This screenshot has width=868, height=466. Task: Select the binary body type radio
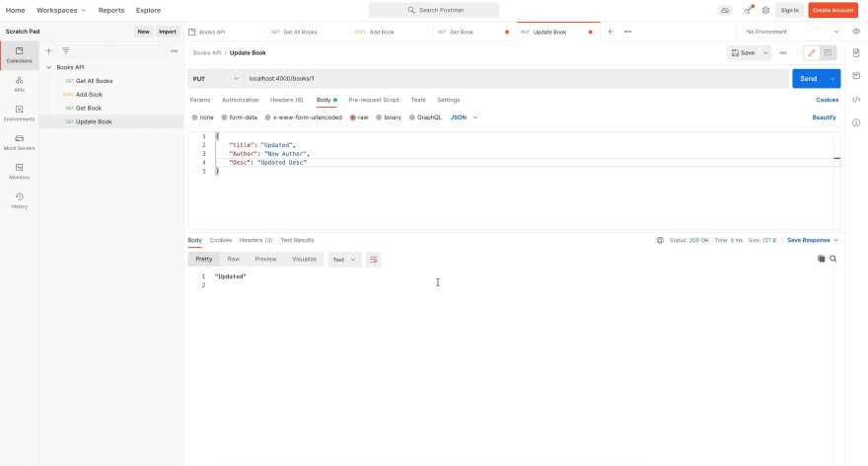(379, 117)
